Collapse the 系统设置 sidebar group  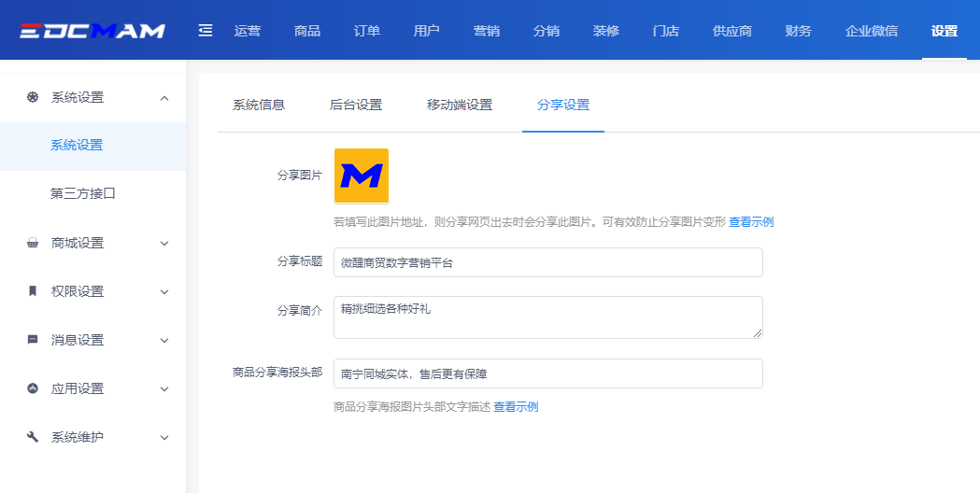(x=164, y=97)
